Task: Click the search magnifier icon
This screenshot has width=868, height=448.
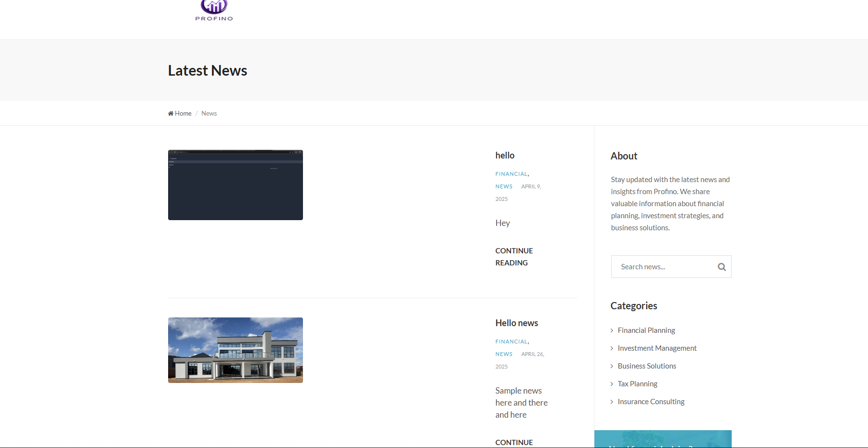Action: (722, 267)
